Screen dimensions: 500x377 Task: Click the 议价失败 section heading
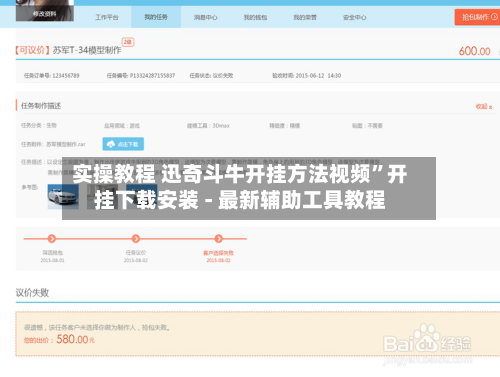32,292
